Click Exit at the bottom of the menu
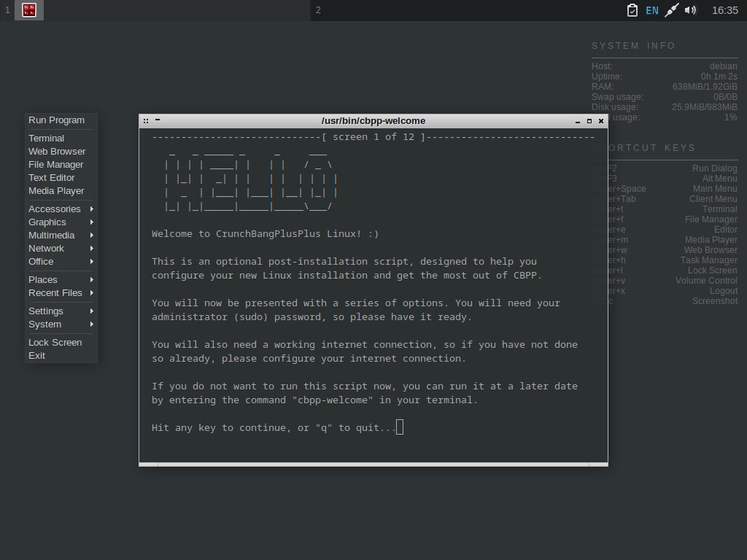This screenshot has height=560, width=747. click(x=36, y=355)
